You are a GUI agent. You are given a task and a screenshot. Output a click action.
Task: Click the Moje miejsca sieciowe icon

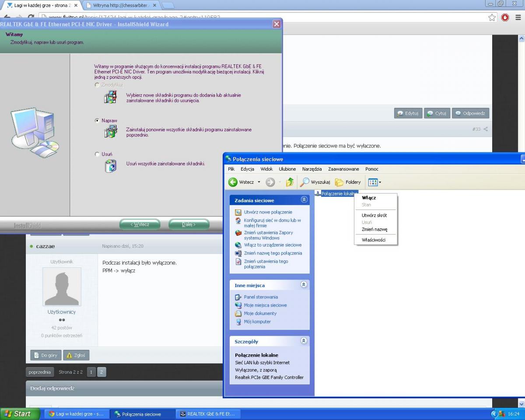pyautogui.click(x=238, y=305)
